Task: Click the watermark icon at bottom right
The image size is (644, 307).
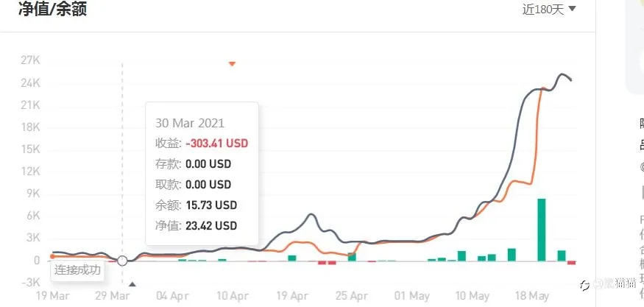Action: point(584,284)
